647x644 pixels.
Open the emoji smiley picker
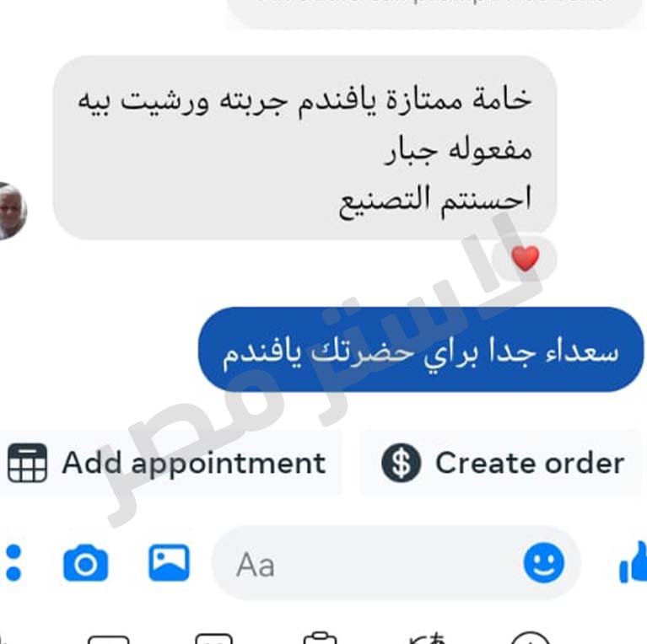pos(544,563)
